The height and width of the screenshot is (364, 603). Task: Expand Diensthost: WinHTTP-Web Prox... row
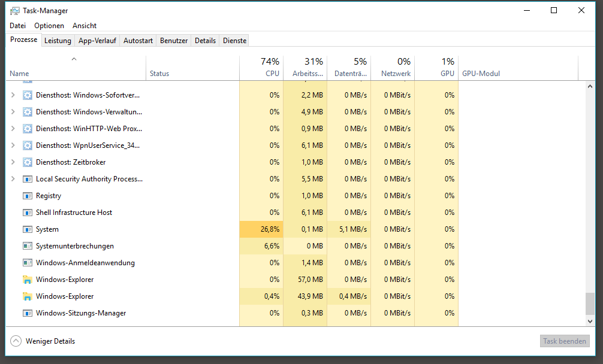click(x=13, y=129)
